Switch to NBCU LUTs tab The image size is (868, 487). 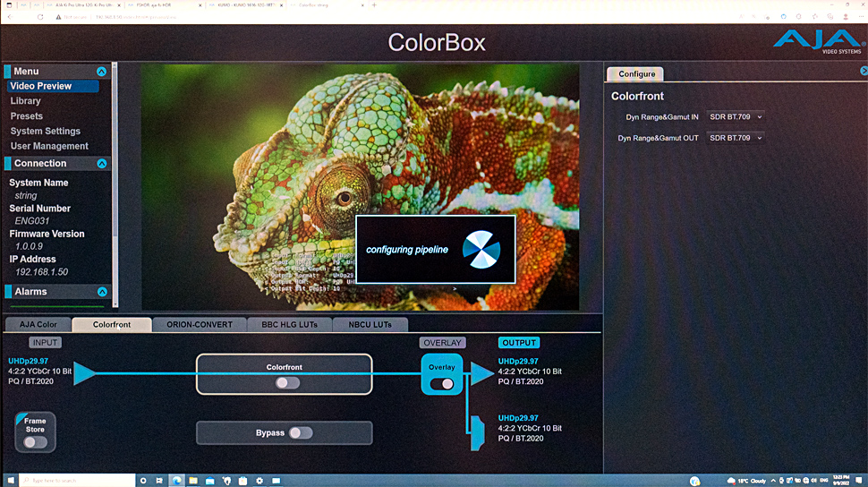(370, 325)
